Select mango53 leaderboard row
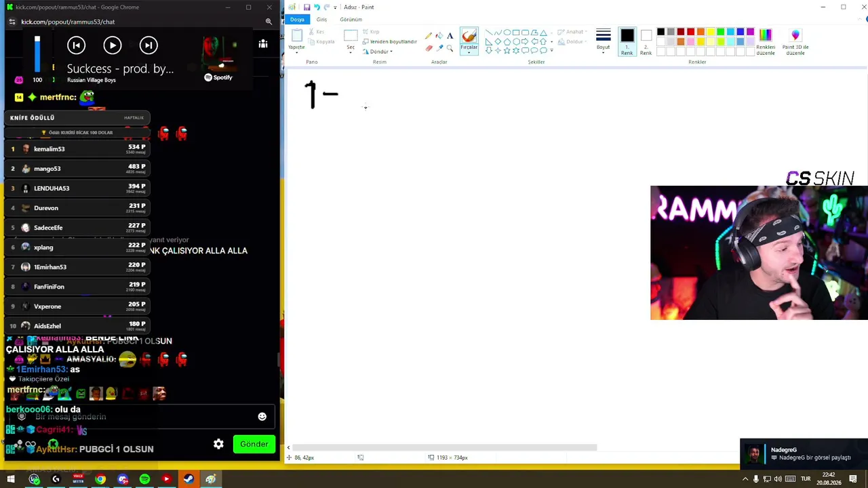 point(78,168)
